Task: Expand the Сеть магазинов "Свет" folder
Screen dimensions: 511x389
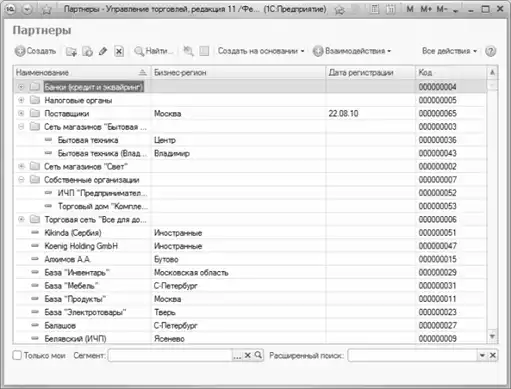Action: 21,166
